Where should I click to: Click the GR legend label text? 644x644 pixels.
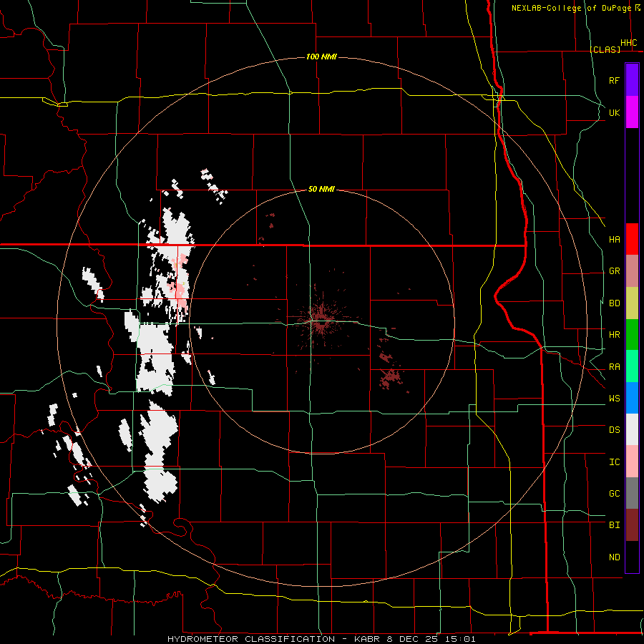coord(614,271)
